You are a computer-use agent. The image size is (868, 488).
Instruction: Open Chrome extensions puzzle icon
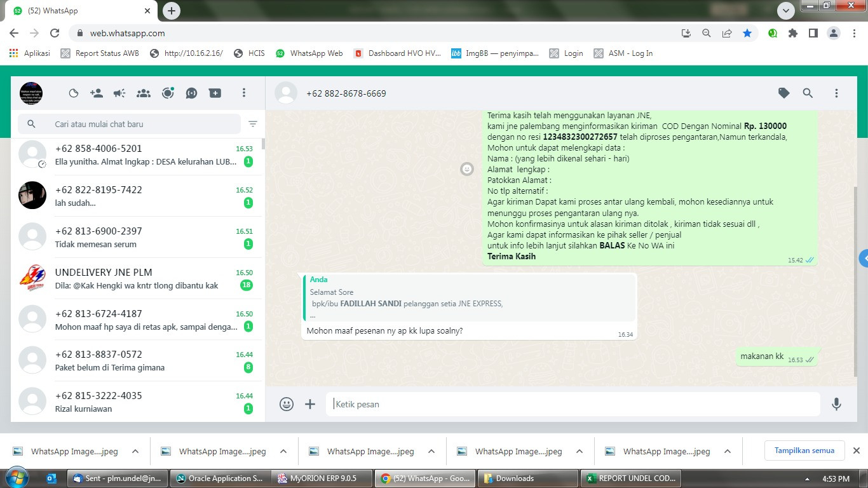point(793,33)
